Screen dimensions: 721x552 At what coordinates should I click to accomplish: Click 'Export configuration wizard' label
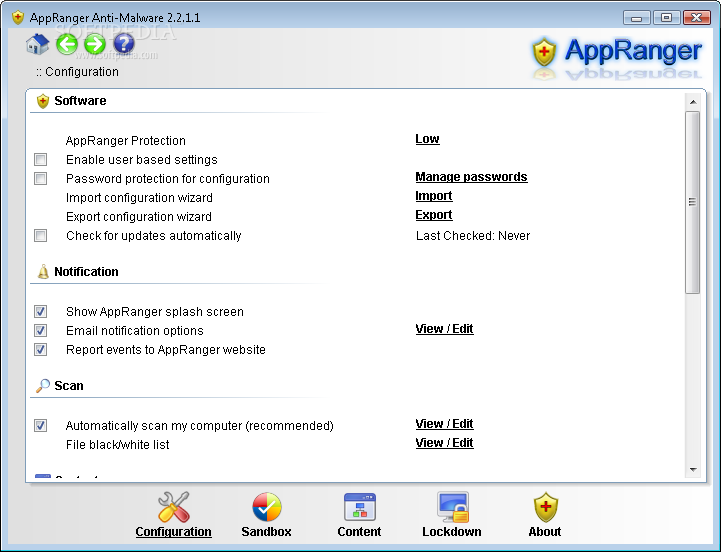click(138, 217)
